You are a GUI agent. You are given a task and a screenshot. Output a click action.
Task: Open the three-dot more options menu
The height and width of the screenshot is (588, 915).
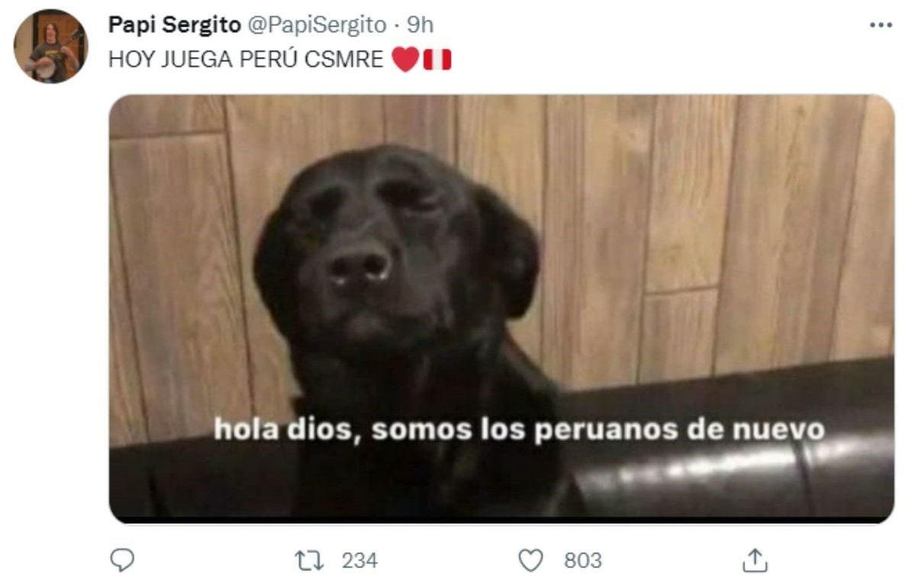tap(881, 25)
